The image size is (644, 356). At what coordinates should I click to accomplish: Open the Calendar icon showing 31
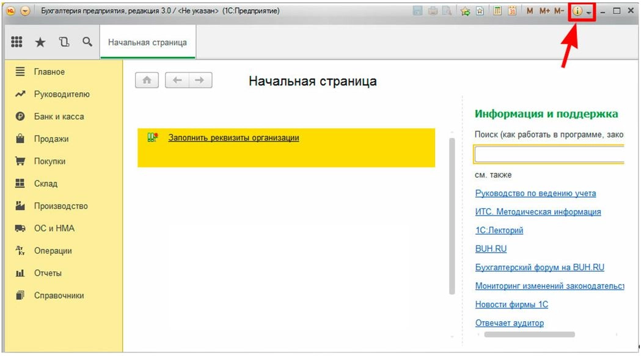pos(512,12)
